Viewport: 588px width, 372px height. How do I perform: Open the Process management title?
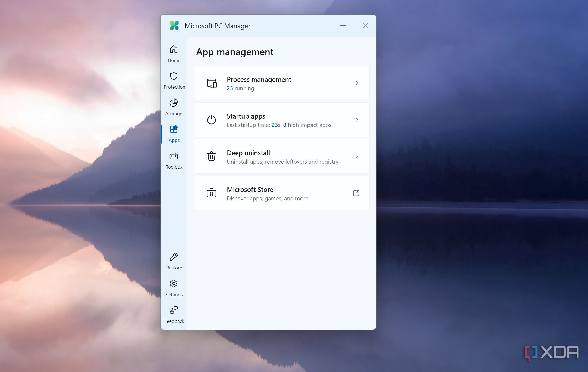(259, 79)
